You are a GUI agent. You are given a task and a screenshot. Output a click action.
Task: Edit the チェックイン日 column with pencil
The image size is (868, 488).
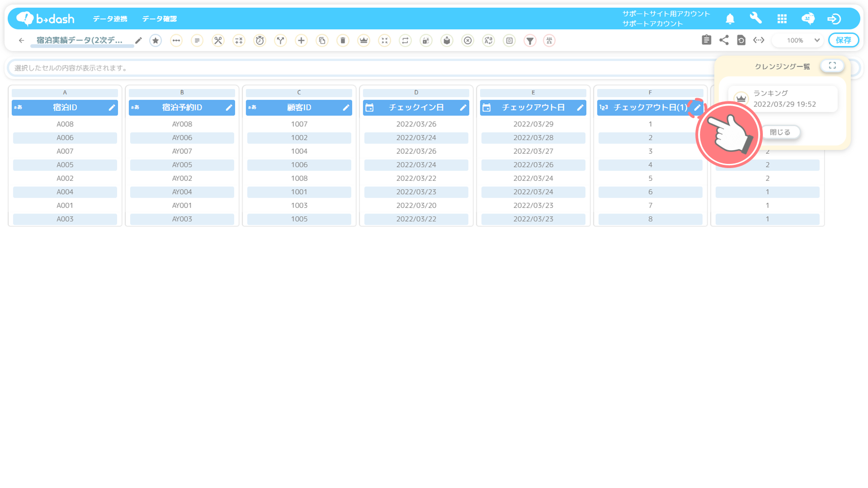463,107
